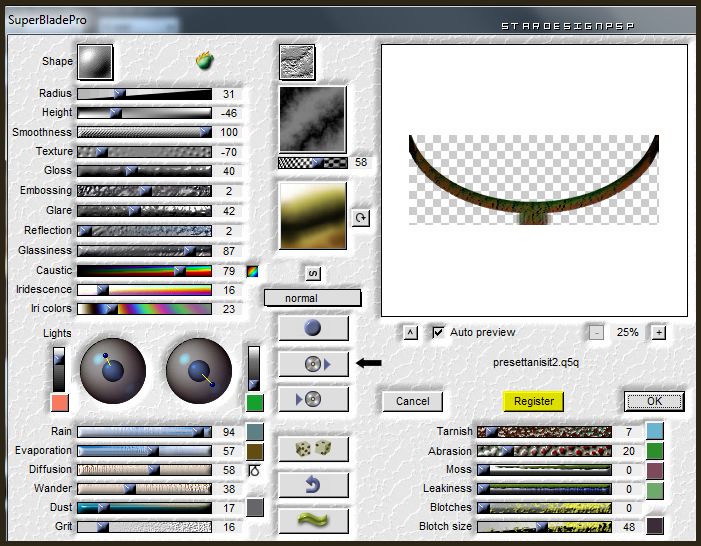
Task: Pick the brown Evaporation color swatch
Action: point(255,451)
